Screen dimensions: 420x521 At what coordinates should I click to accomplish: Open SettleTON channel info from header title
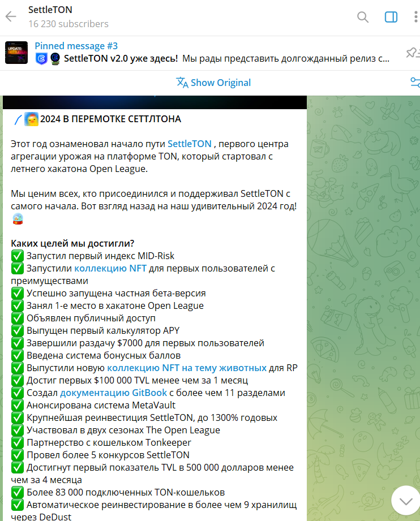pyautogui.click(x=50, y=10)
